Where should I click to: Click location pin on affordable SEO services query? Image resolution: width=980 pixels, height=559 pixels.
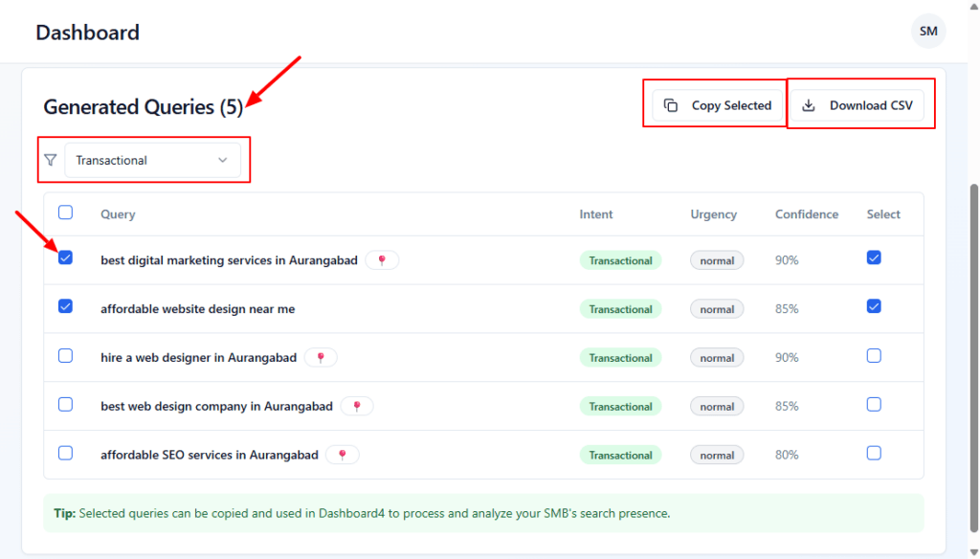click(343, 456)
